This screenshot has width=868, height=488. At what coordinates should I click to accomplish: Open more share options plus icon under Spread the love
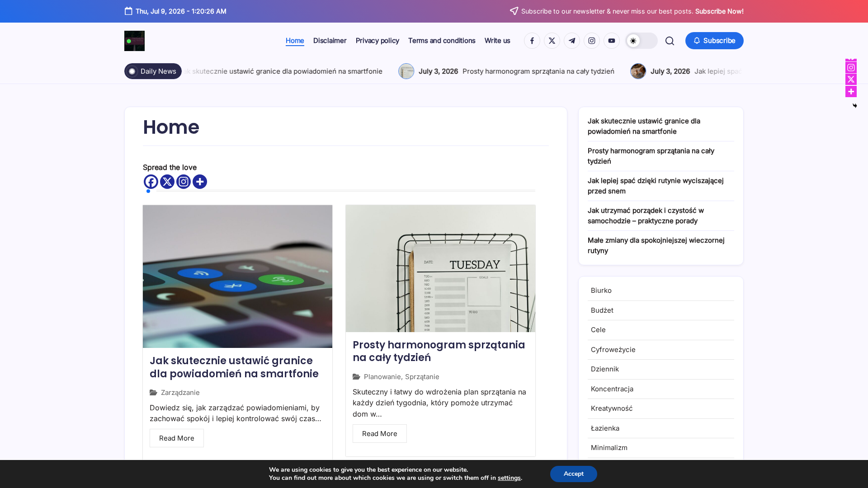pyautogui.click(x=200, y=182)
